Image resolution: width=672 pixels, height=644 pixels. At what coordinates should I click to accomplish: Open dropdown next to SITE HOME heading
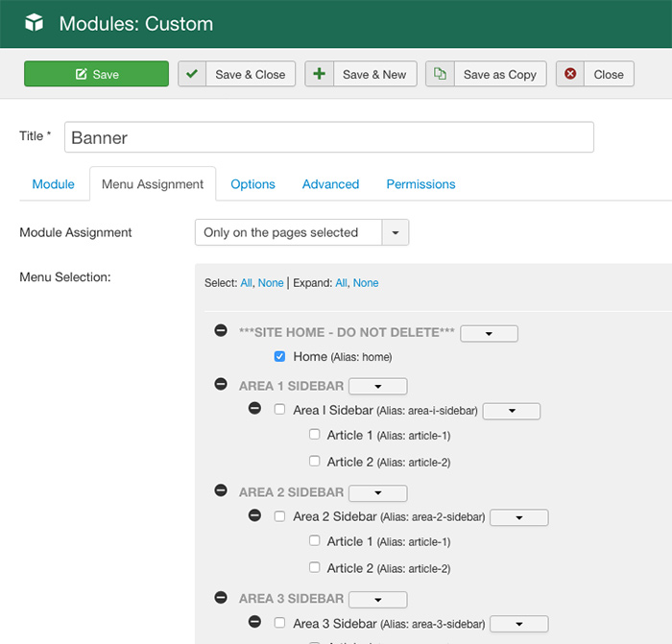click(489, 333)
